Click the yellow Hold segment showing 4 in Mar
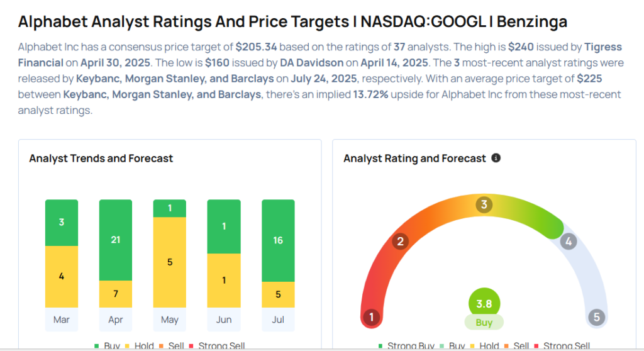The height and width of the screenshot is (351, 644). pyautogui.click(x=62, y=277)
